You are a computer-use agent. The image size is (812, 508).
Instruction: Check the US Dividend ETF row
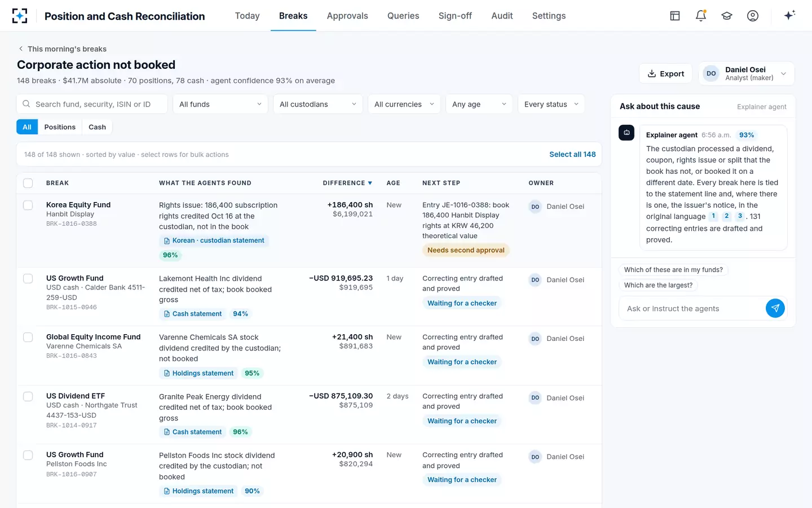point(28,396)
